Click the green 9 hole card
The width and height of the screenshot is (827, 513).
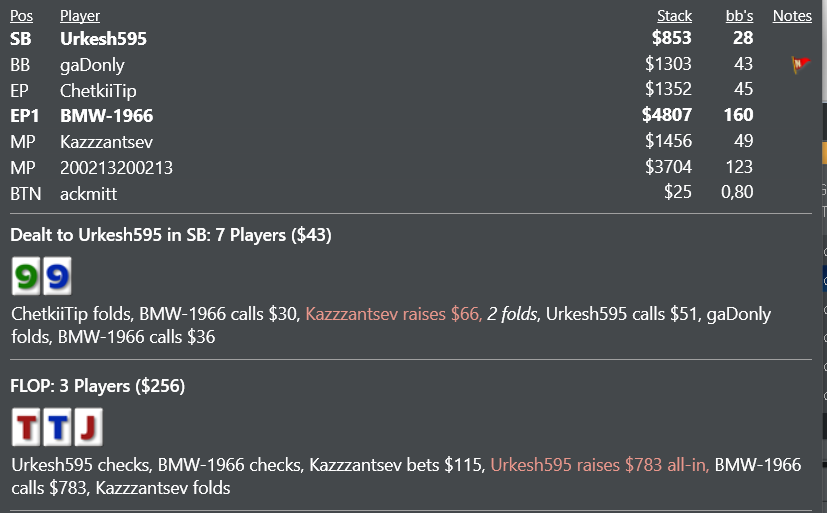pyautogui.click(x=26, y=276)
